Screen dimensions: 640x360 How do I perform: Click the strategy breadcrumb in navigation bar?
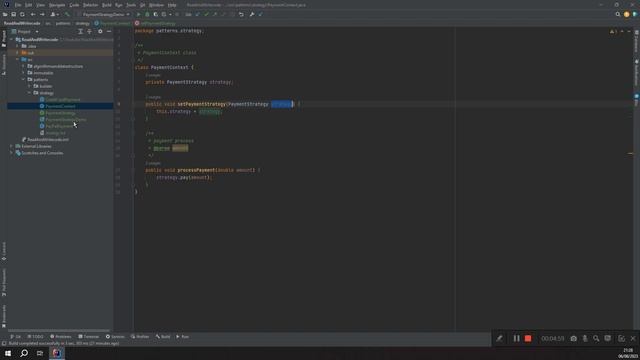pyautogui.click(x=82, y=23)
